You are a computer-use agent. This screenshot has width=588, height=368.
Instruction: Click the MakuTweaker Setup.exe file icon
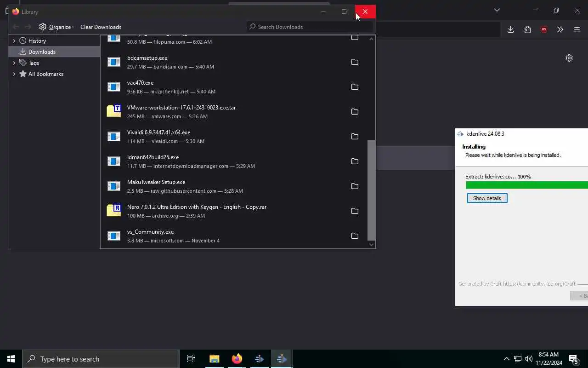coord(114,186)
